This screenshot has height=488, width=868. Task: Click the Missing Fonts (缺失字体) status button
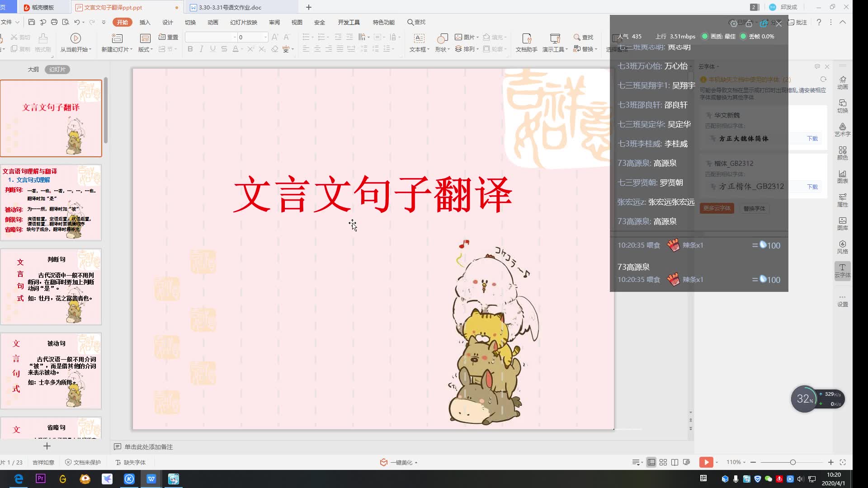131,462
